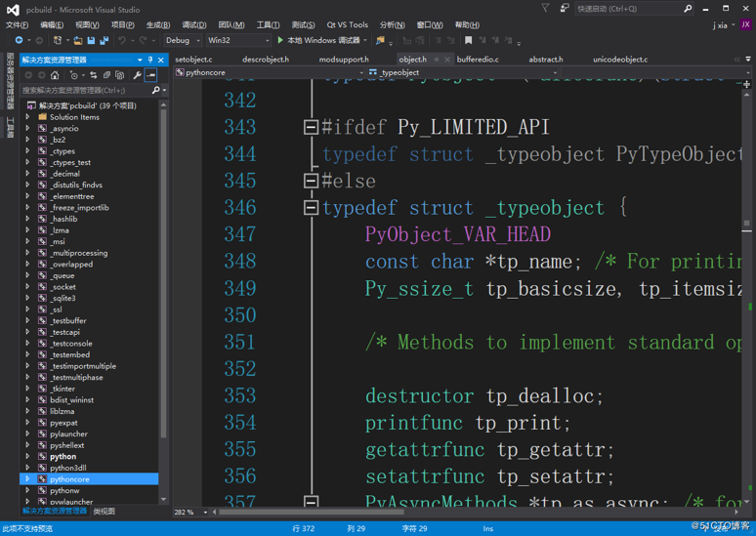Toggle Show All Files icon
756x536 pixels.
[x=119, y=75]
